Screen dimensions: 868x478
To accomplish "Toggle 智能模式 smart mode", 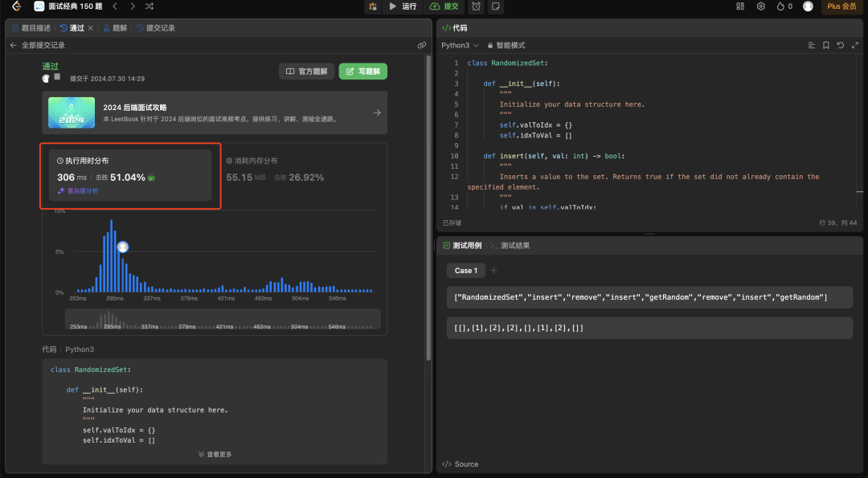I will pos(506,45).
